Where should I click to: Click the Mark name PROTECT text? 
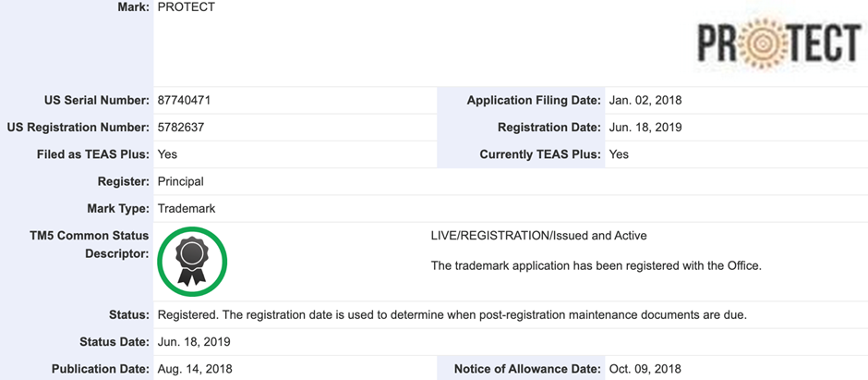(x=186, y=7)
